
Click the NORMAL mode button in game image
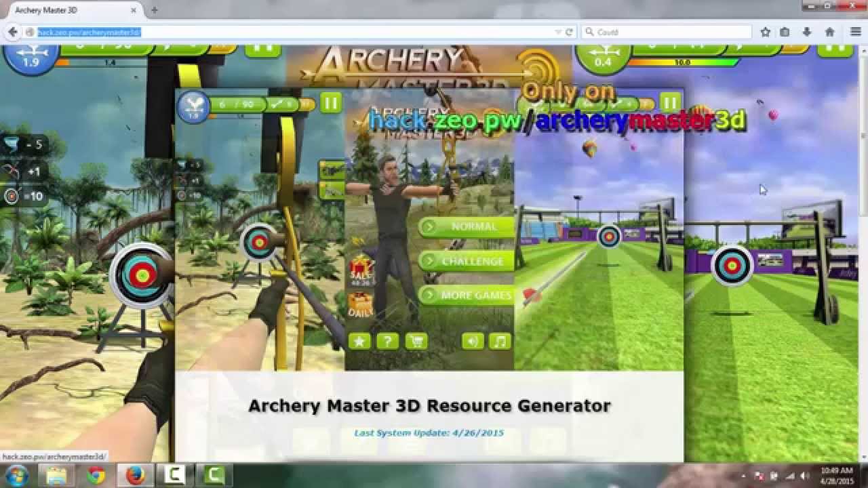click(467, 226)
